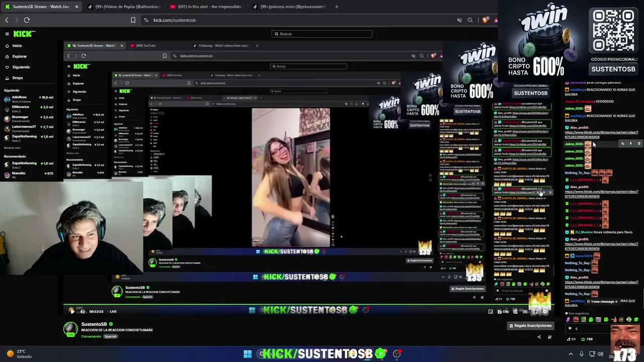Open ZapatitoGaming in the Recomendado list
This screenshot has width=644, height=362.
(x=29, y=164)
